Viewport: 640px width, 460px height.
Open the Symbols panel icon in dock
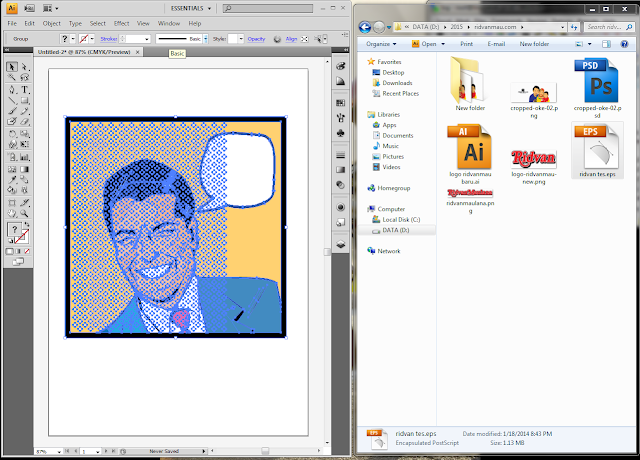[340, 133]
